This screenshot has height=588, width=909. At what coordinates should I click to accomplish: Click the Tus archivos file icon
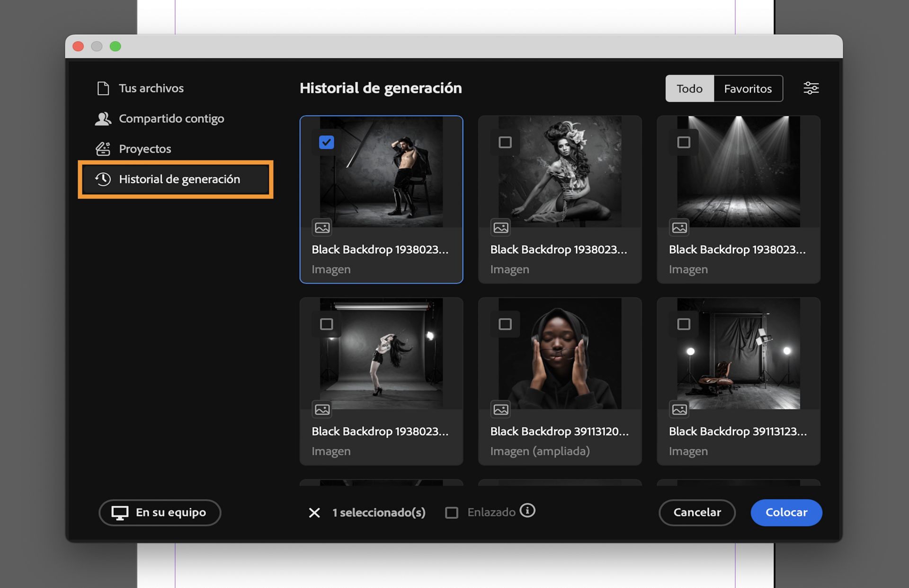coord(103,89)
